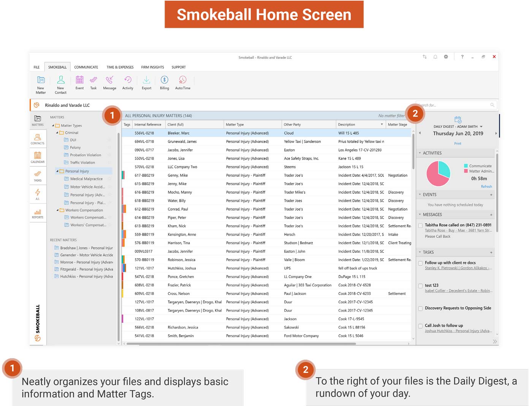Open Isabel Collier Decedent's Estate link

(458, 291)
